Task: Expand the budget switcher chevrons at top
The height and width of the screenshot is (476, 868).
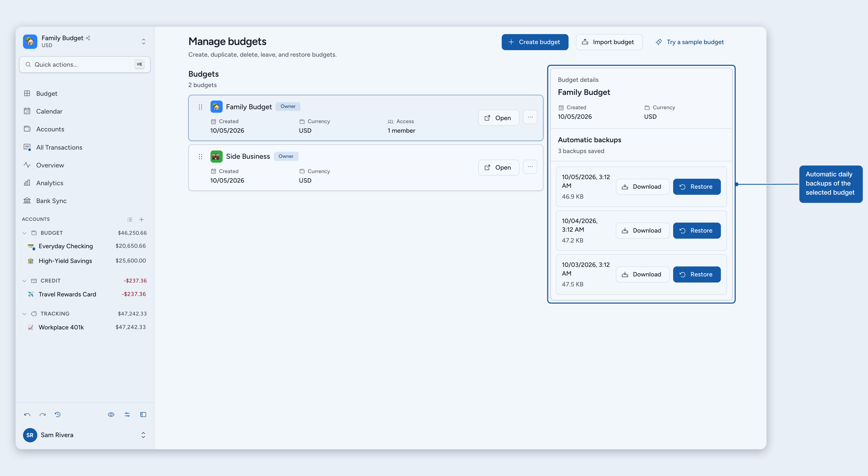Action: tap(143, 41)
